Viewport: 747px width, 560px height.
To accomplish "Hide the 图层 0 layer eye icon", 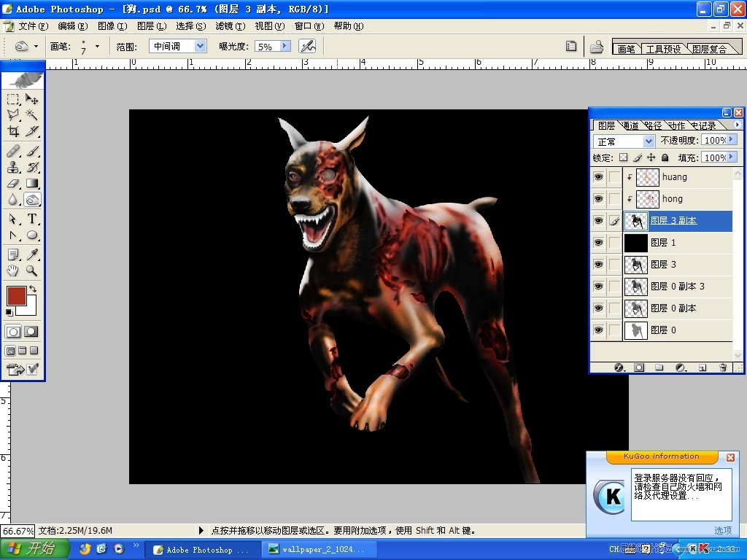I will point(598,330).
